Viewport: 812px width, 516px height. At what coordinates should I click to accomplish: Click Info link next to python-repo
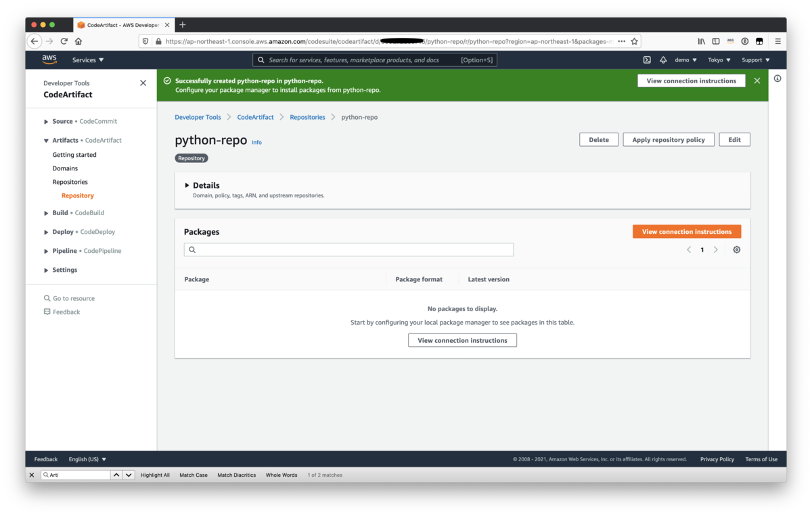(x=256, y=143)
